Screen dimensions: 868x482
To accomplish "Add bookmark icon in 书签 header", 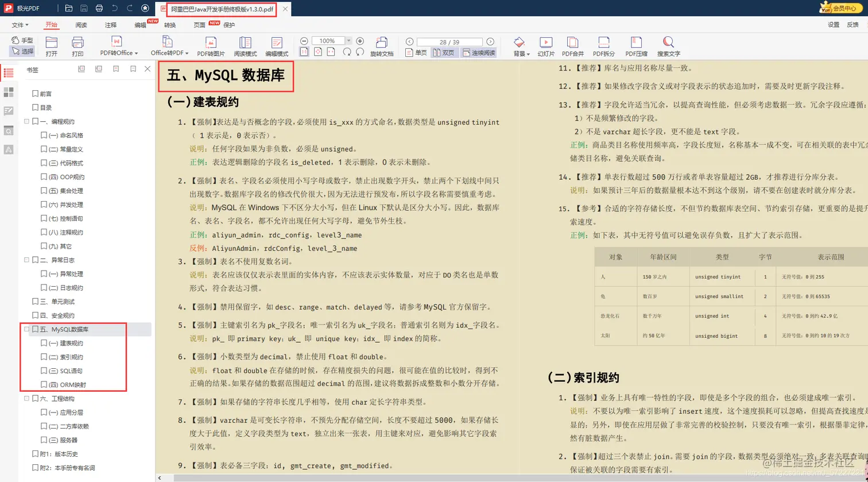I will [116, 69].
